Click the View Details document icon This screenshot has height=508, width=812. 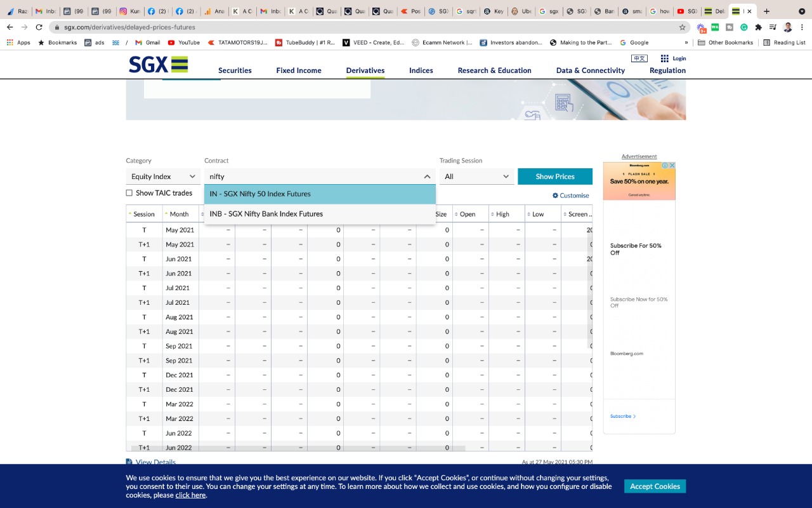click(130, 462)
